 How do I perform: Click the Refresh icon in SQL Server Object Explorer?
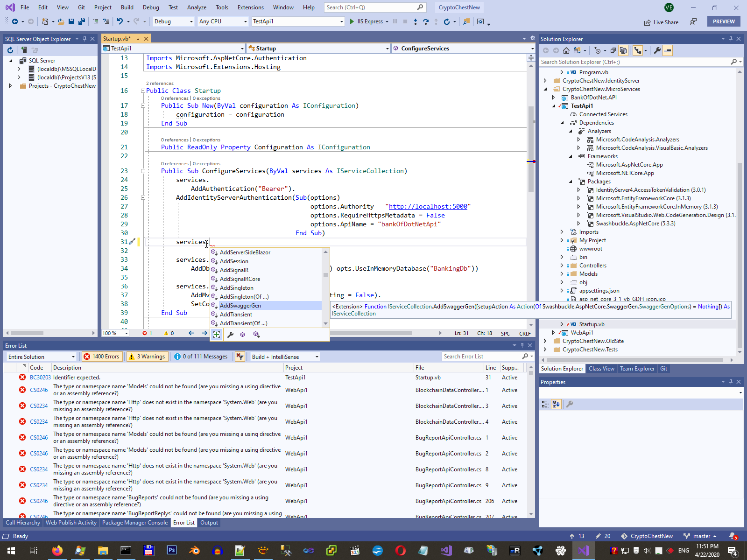point(10,50)
